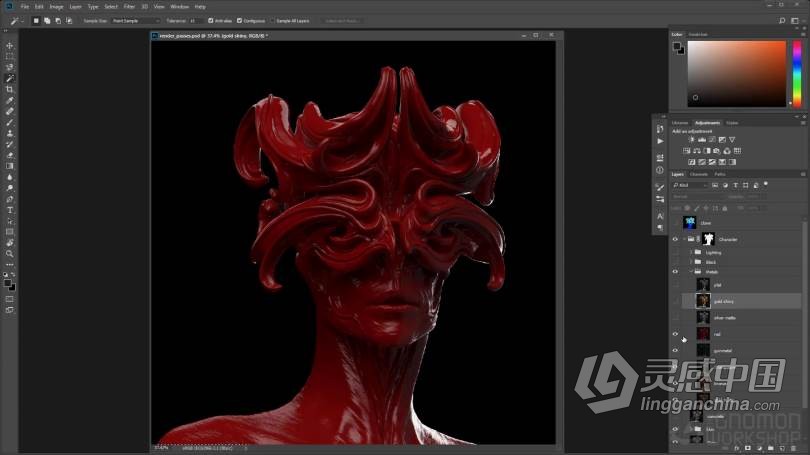Select the Magic Wand tool in toolbox

(x=9, y=79)
